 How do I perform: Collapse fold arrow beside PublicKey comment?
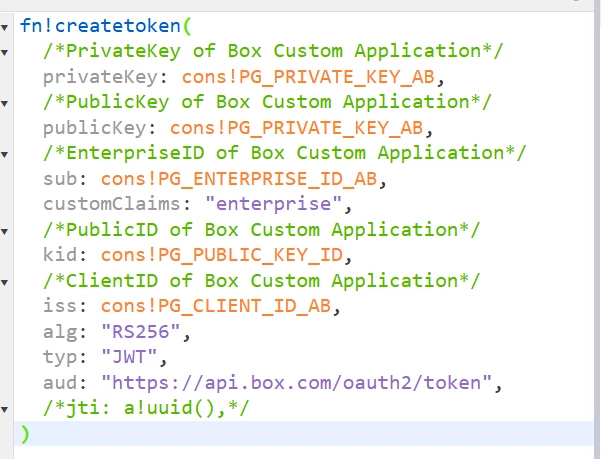point(5,104)
